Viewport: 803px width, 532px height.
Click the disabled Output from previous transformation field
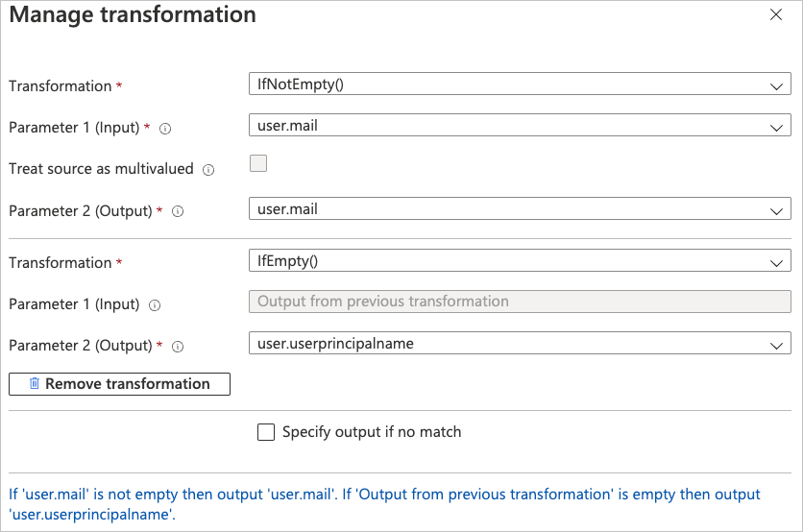519,302
